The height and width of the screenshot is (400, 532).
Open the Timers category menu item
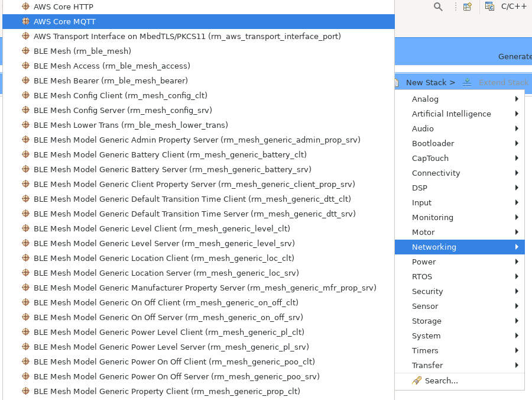tap(460, 350)
